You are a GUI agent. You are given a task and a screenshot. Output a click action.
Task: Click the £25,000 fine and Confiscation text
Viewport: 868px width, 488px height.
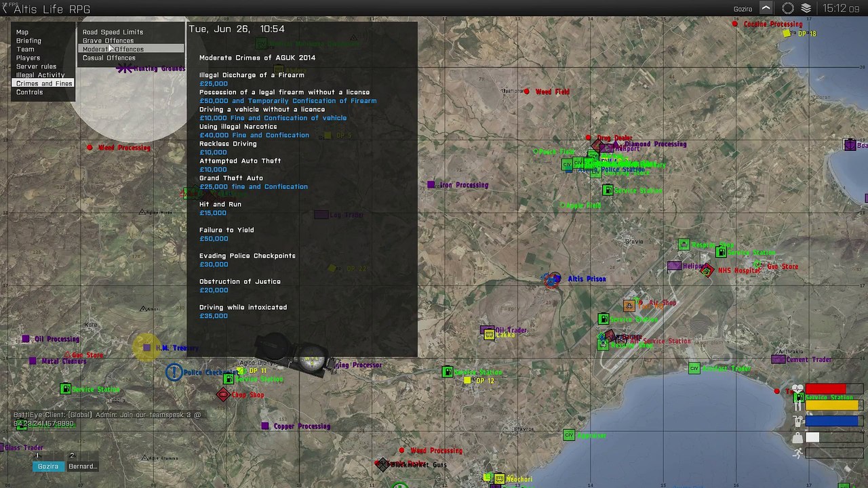pos(254,186)
